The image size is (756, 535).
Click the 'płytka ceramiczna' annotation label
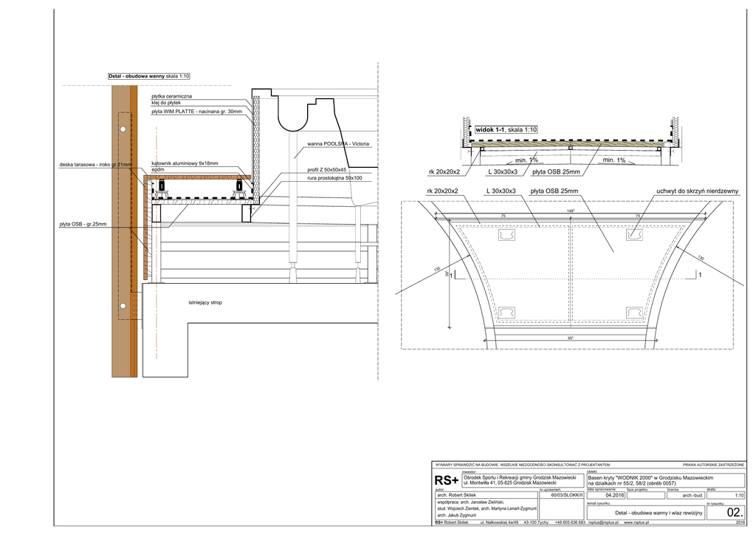pos(172,96)
